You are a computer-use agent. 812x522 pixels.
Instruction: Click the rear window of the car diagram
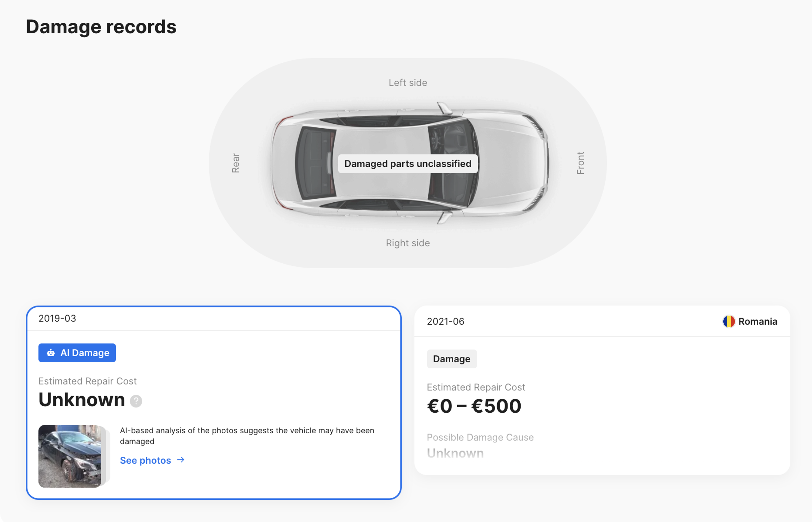pos(315,163)
